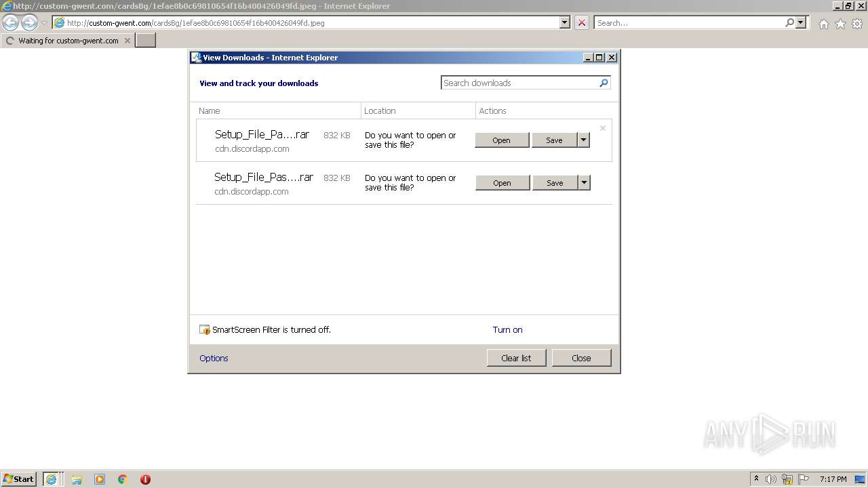The image size is (868, 488).
Task: Remove first download with its small X
Action: (602, 128)
